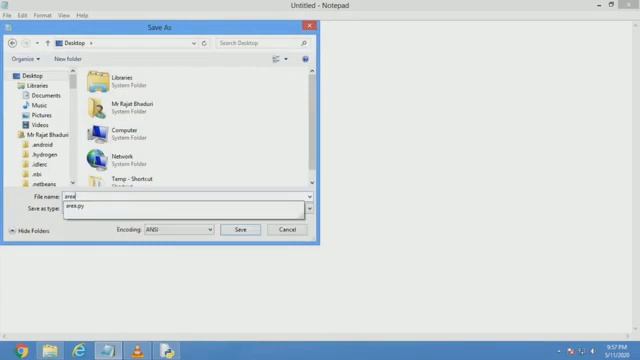Click the New folder button
640x360 pixels.
pos(68,59)
